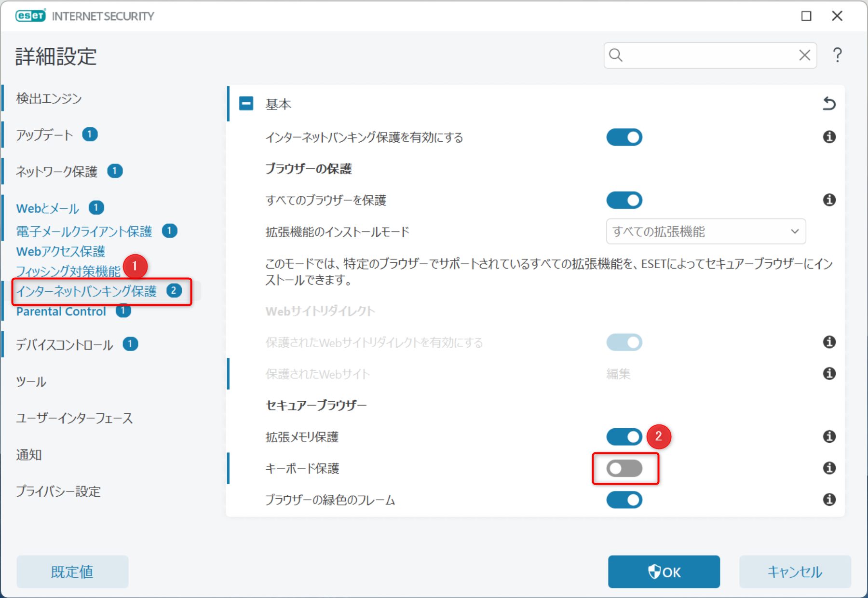The image size is (868, 598).
Task: Clear the search box with the X icon
Action: [804, 55]
